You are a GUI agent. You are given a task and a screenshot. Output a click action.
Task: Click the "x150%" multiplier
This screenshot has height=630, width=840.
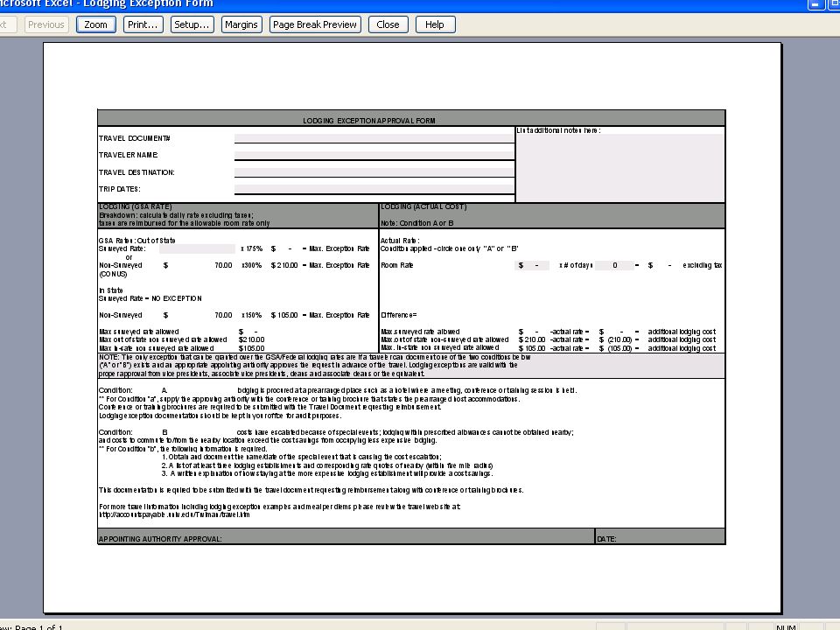click(252, 315)
